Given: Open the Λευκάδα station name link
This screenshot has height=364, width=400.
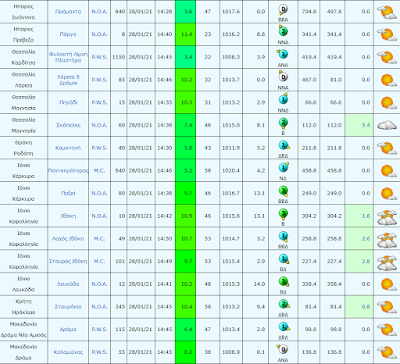Looking at the screenshot, I should pos(68,284).
